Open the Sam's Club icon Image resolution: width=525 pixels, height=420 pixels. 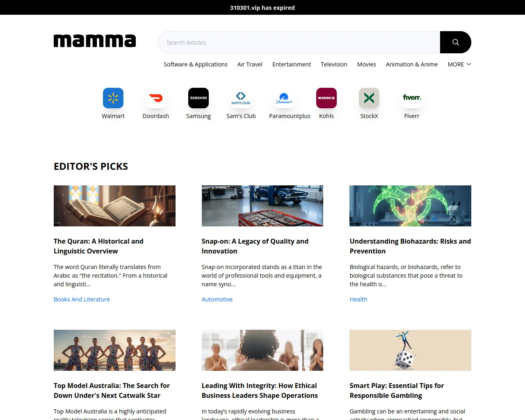(241, 98)
